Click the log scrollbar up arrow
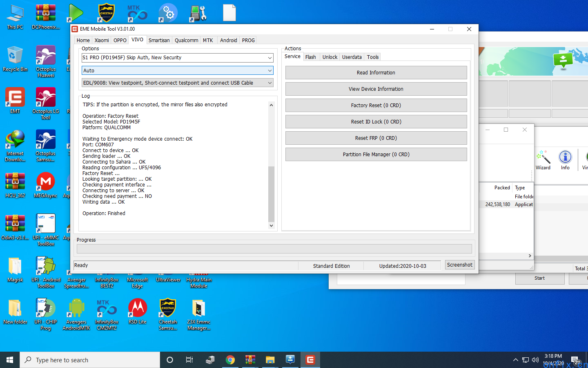The width and height of the screenshot is (588, 368). (x=271, y=105)
